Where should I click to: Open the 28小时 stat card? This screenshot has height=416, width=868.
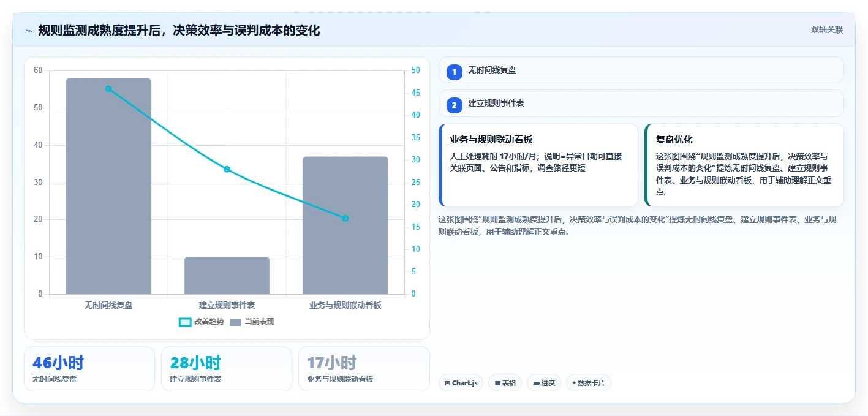tap(227, 369)
